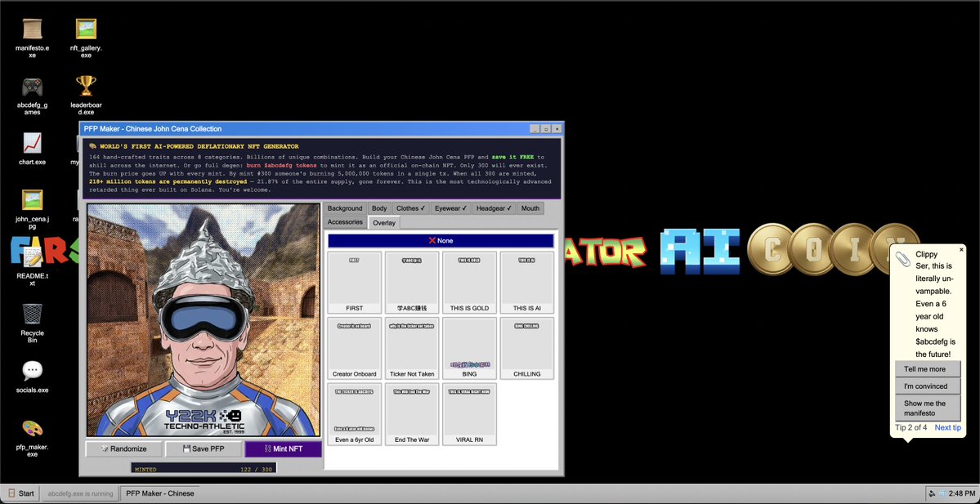Click I'm convinced in Clippy
Viewport: 980px width, 504px height.
(x=928, y=386)
